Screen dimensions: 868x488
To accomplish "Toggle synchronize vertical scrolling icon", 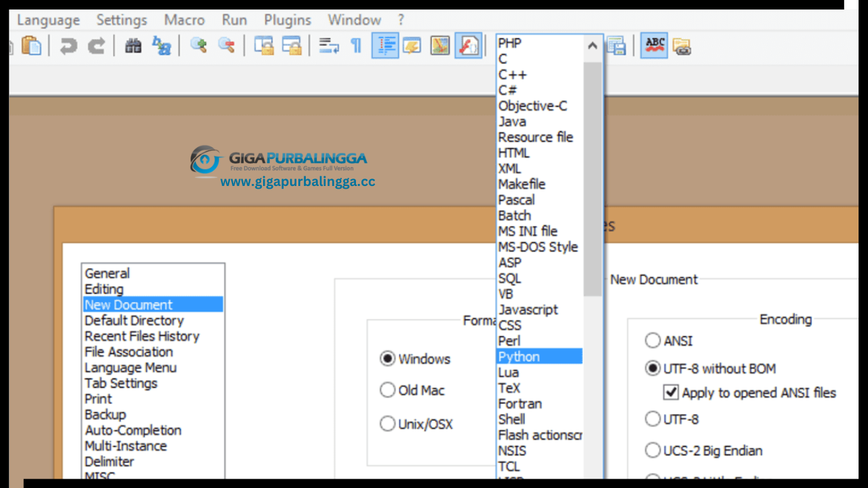I will 263,46.
